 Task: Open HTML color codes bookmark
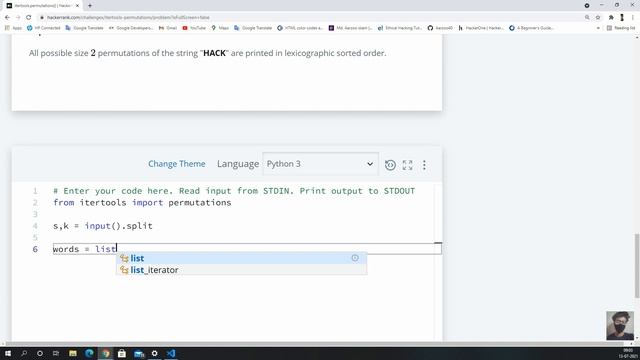[x=300, y=28]
